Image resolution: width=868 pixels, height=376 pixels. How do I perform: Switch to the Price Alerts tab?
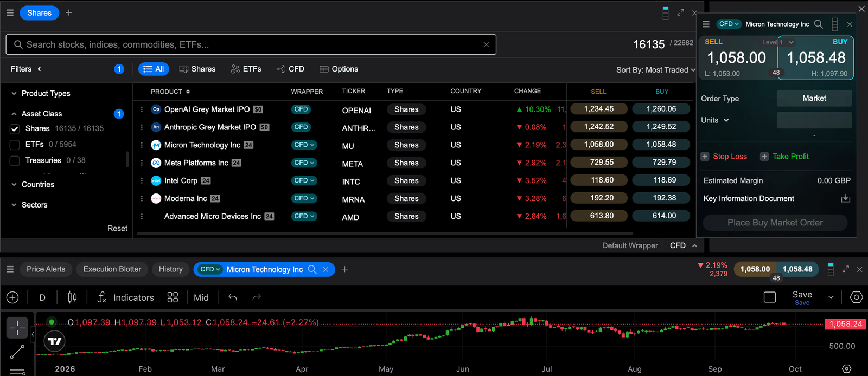46,269
